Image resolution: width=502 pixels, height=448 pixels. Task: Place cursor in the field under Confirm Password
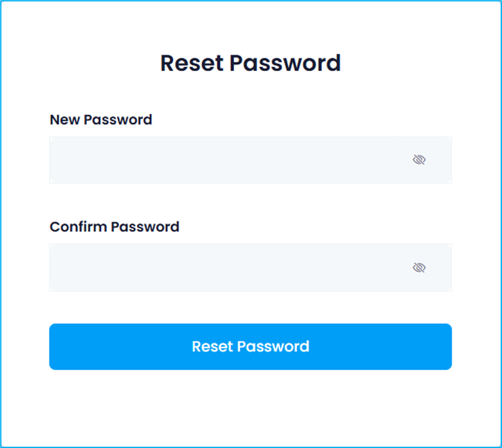click(224, 268)
